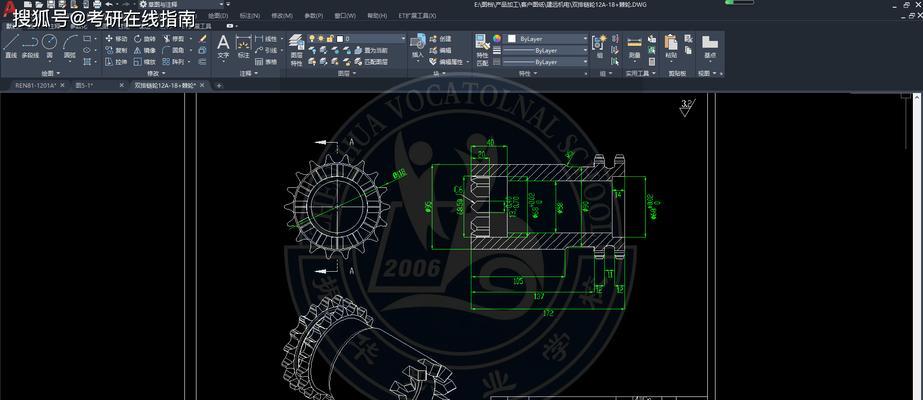Open a new drawing tab with plus button
The image size is (923, 400).
click(219, 85)
